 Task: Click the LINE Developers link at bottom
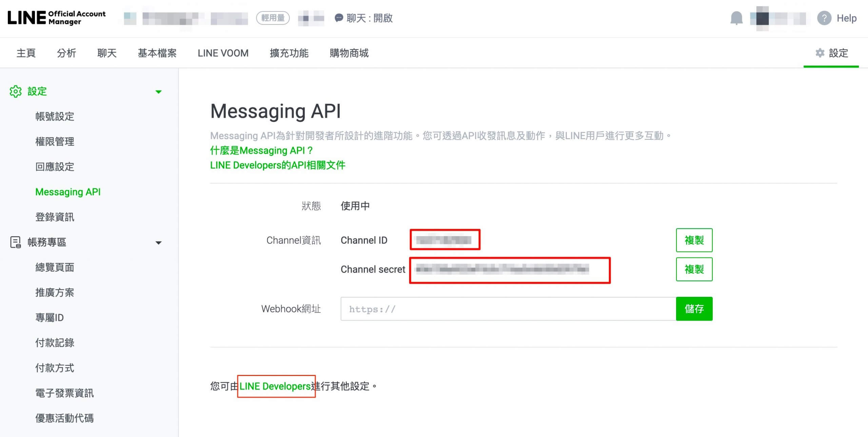pos(275,386)
